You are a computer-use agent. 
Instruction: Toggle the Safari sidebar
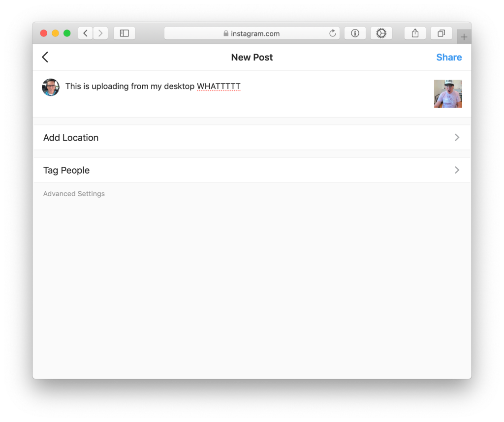[125, 33]
